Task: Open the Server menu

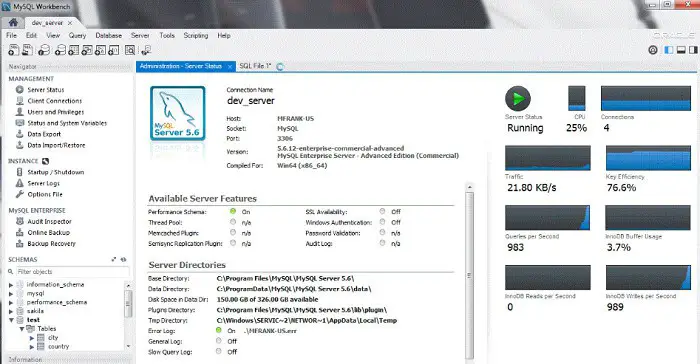Action: 140,35
